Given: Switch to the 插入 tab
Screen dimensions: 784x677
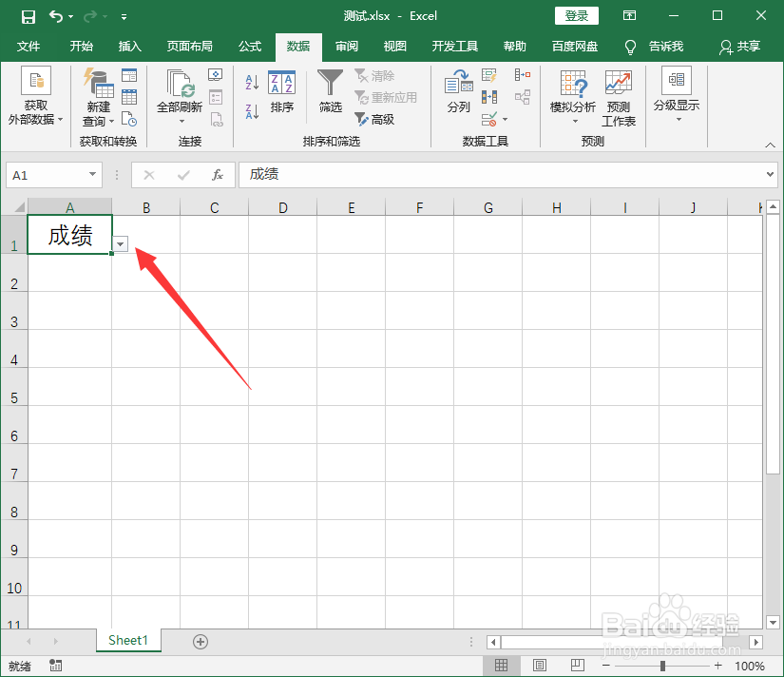Looking at the screenshot, I should point(129,47).
